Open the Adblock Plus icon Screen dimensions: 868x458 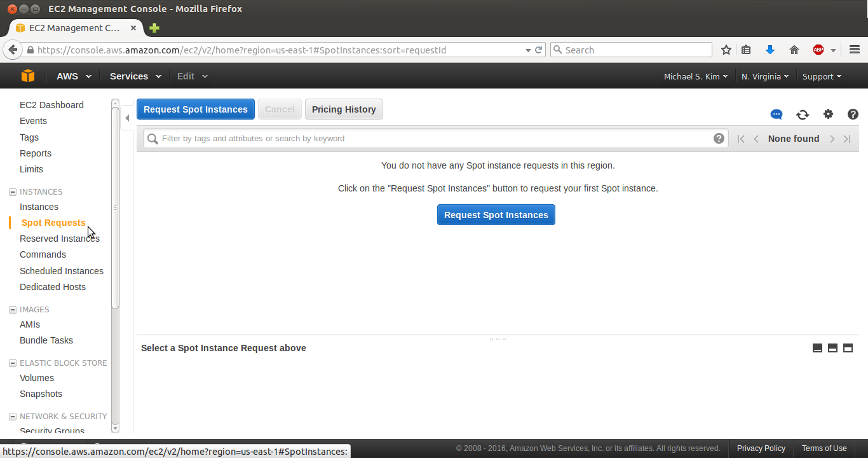tap(818, 50)
